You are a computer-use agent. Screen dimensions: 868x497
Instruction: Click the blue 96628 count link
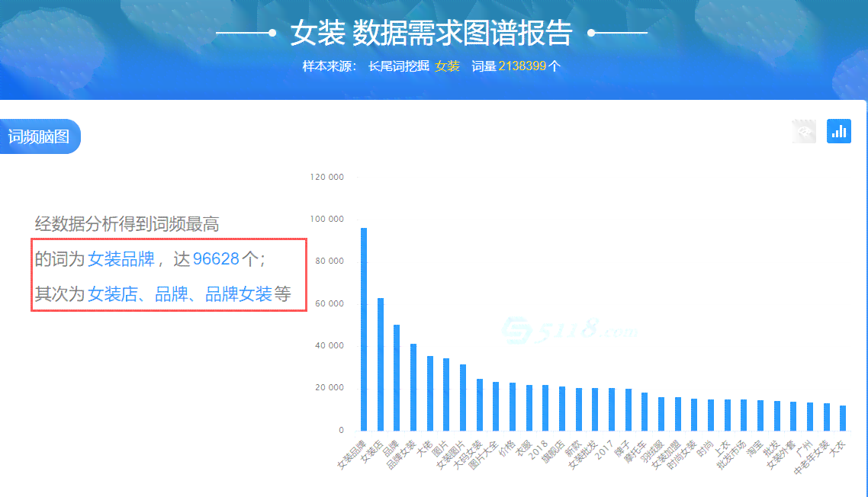(216, 259)
